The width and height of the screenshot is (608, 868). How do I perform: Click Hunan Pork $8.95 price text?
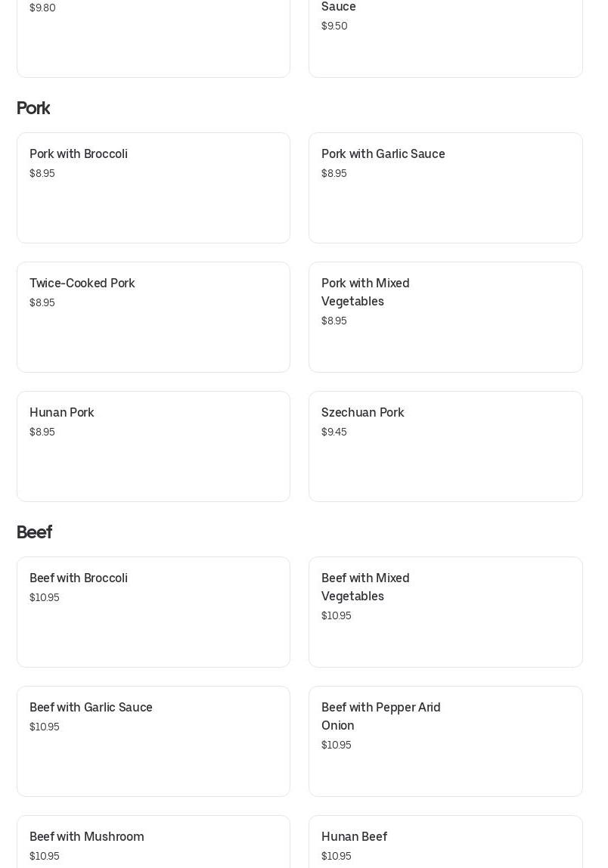coord(42,432)
